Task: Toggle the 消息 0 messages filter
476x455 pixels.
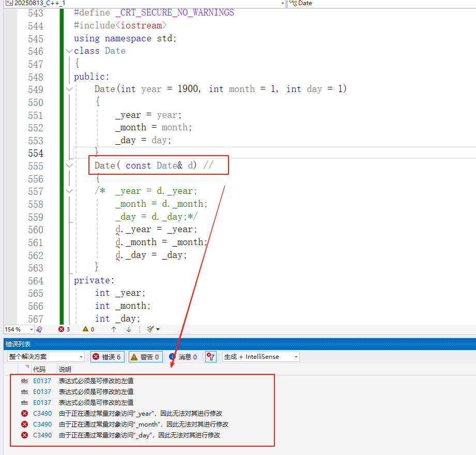Action: (183, 357)
